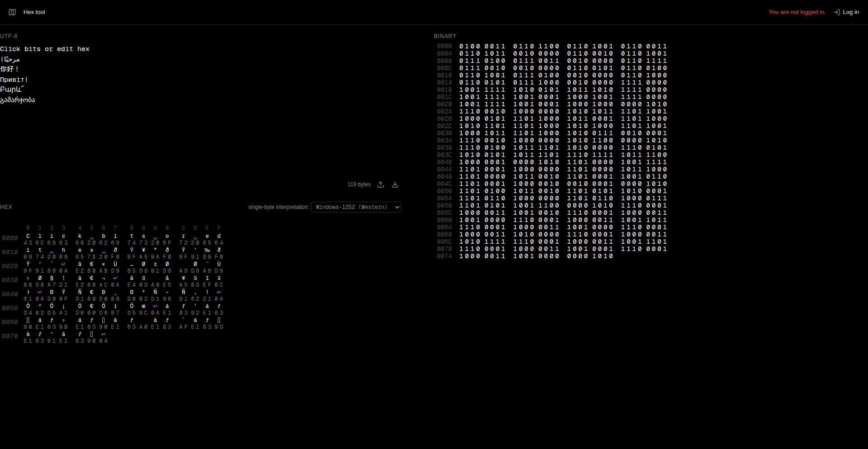Toggle the first binary bit at offset 0000
The image size is (868, 449).
point(461,46)
